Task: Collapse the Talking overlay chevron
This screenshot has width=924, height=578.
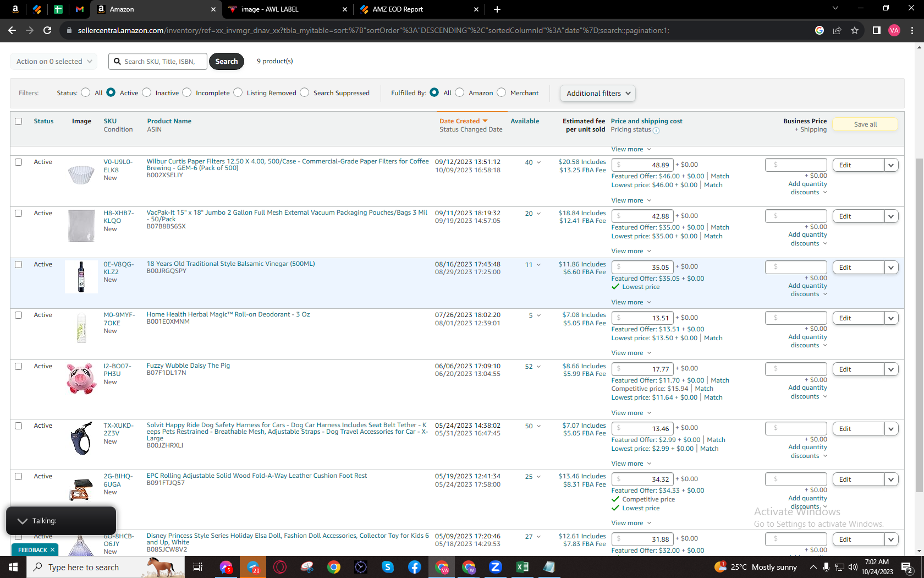Action: coord(23,521)
